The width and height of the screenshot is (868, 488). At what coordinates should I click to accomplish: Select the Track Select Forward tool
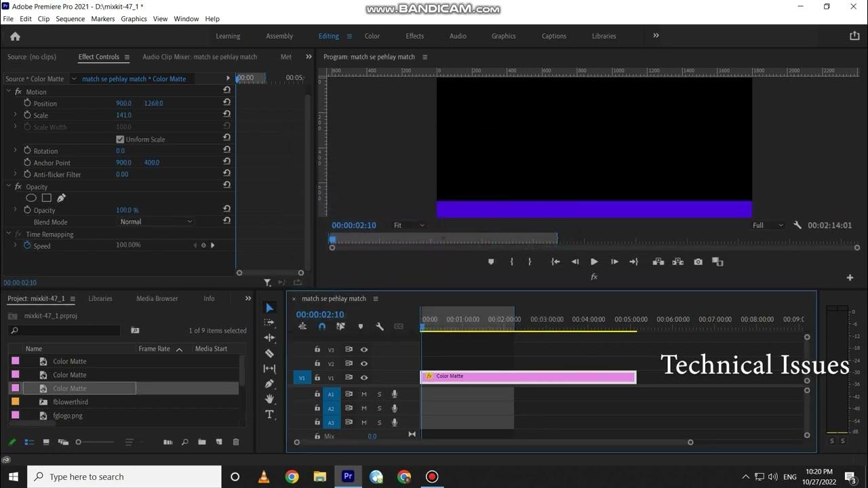point(269,323)
